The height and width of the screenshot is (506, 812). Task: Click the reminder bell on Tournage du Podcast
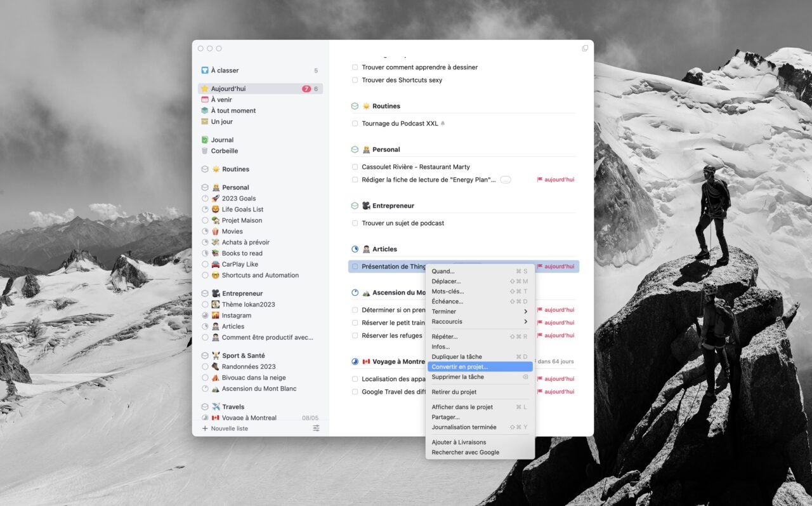(443, 123)
